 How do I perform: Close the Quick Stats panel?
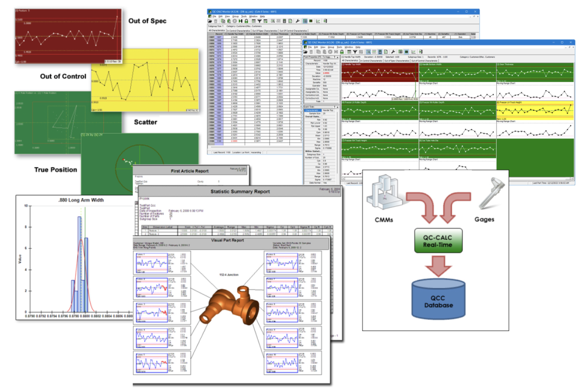click(336, 107)
